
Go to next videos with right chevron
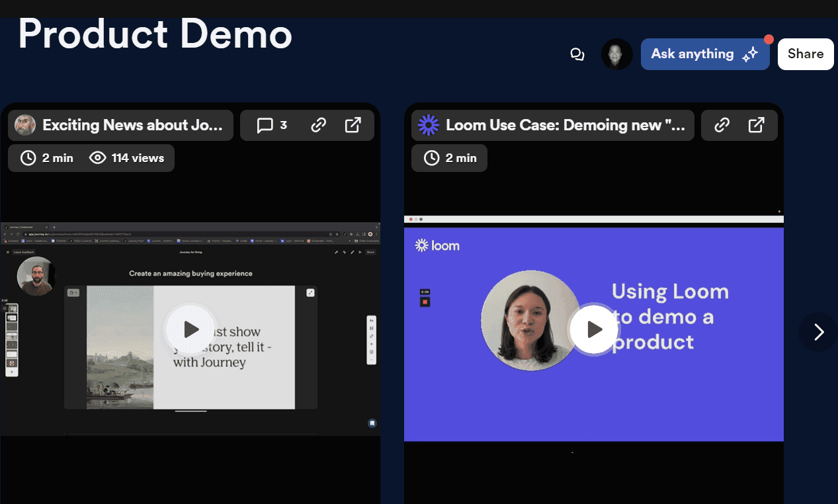pyautogui.click(x=818, y=331)
